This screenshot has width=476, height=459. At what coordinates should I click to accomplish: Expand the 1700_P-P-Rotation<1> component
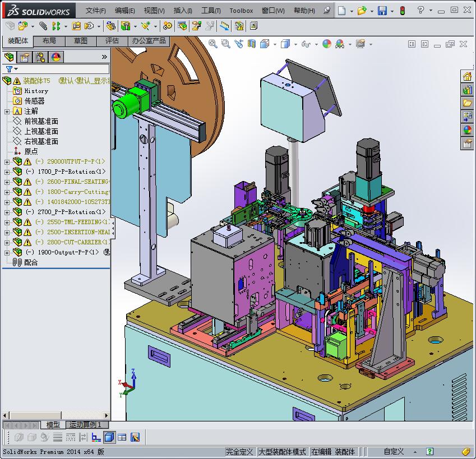tap(7, 172)
